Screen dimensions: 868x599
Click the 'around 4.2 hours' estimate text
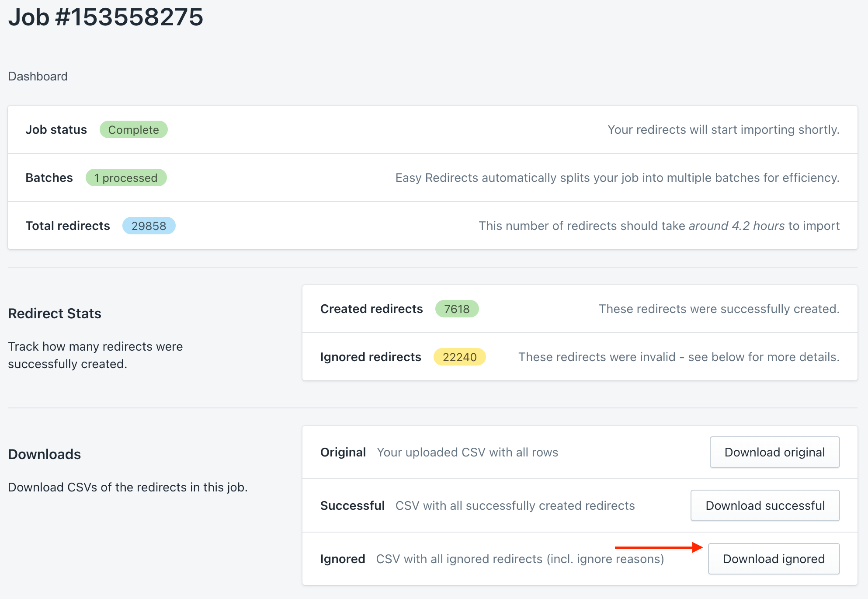pos(736,226)
